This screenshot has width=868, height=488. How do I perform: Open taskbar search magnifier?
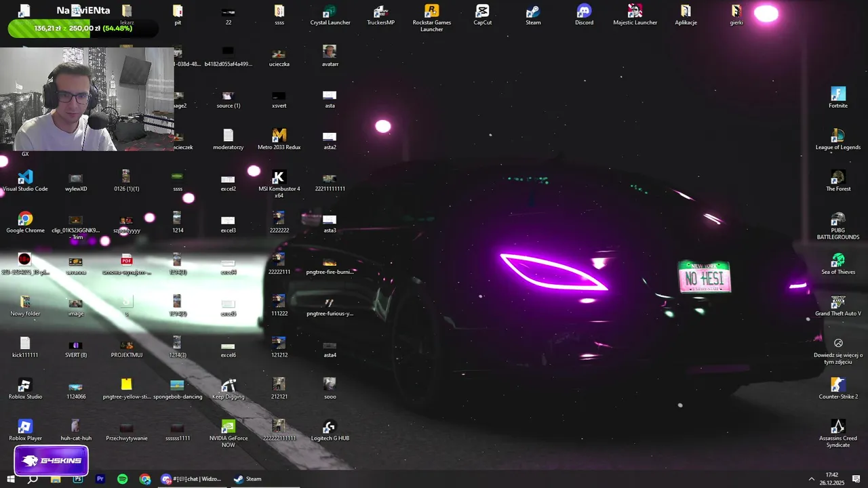click(32, 479)
